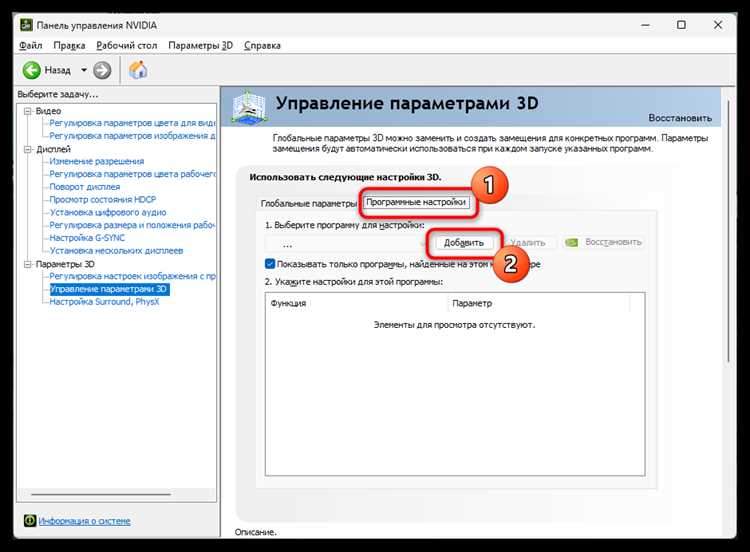Select Поворот дисплея
The image size is (750, 552).
tap(85, 187)
